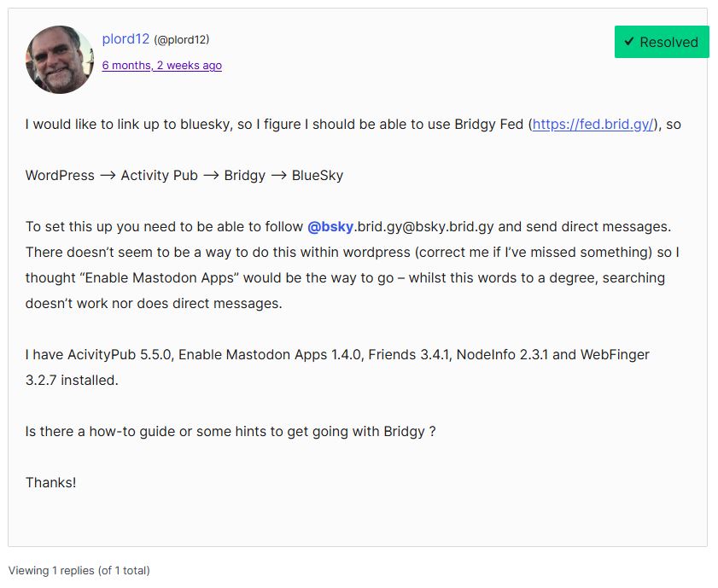This screenshot has width=718, height=588.
Task: Click the "Is there a how-to guide" sentence
Action: tap(231, 432)
